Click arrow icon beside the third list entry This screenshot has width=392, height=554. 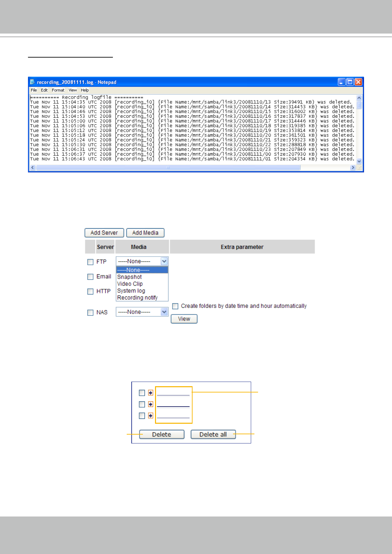coord(150,416)
